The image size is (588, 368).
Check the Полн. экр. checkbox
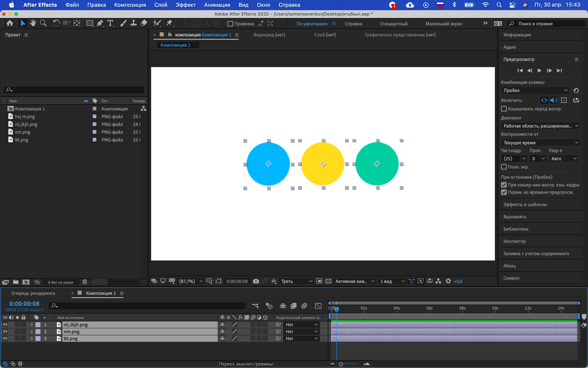click(x=504, y=167)
